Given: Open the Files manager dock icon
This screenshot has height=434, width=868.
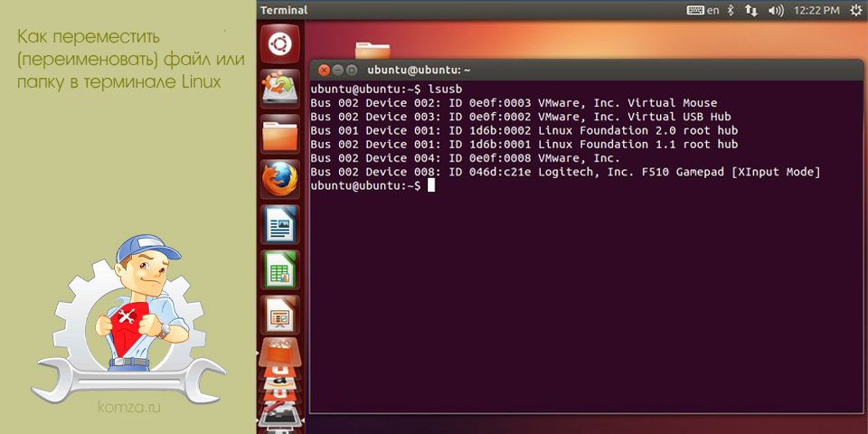Looking at the screenshot, I should point(280,134).
